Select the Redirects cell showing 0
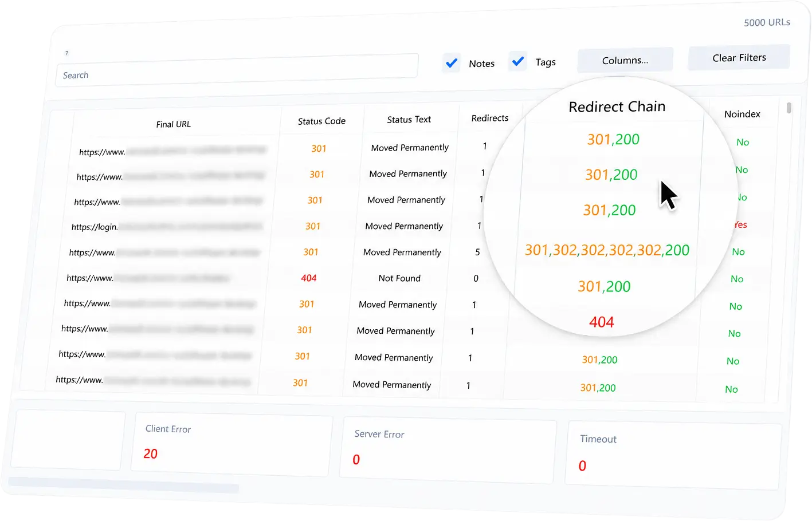This screenshot has height=521, width=812. point(476,278)
